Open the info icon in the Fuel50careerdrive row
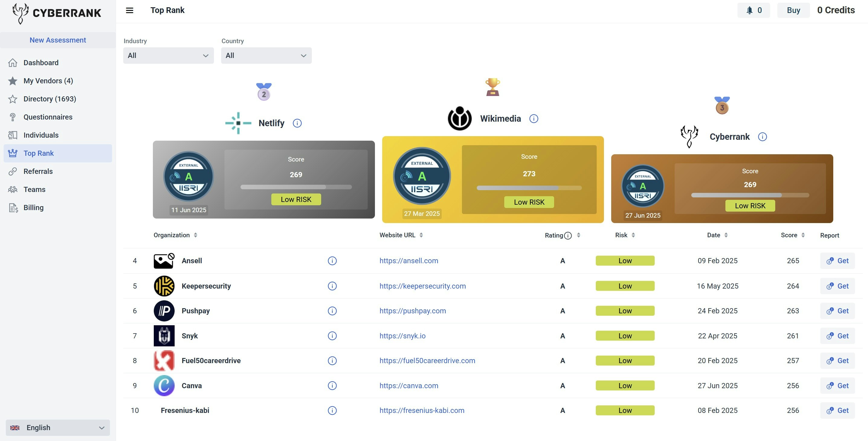868x441 pixels. point(332,361)
